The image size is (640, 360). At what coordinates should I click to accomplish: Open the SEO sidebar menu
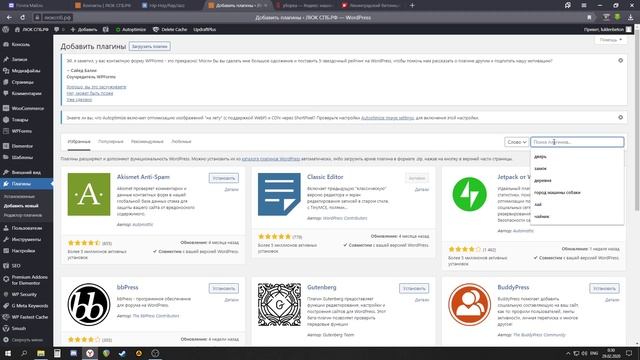pyautogui.click(x=16, y=266)
